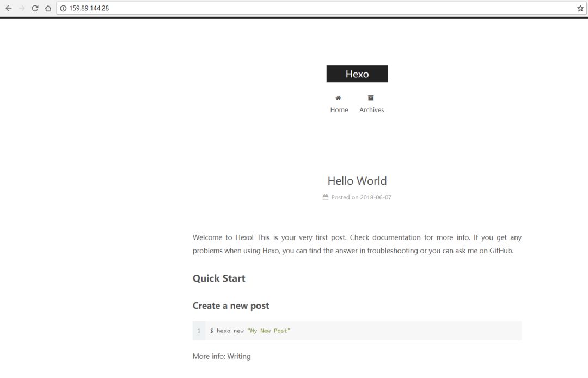Click the Quick Start heading
Viewport: 588px width, 378px height.
pyautogui.click(x=219, y=278)
